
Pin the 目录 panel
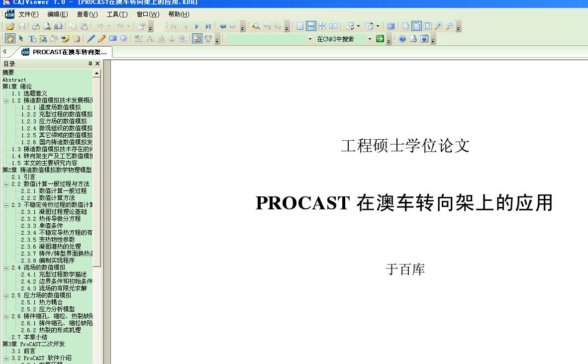pyautogui.click(x=90, y=63)
